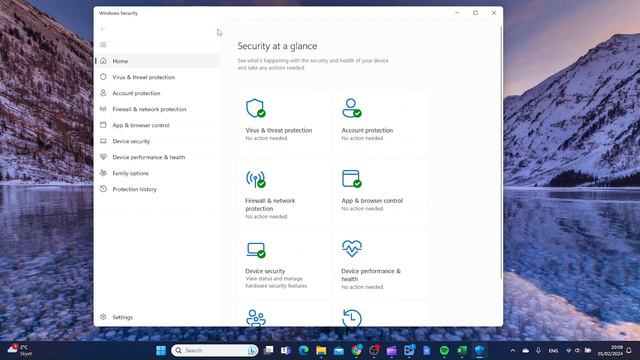Open the Account protection card title
Image resolution: width=640 pixels, height=360 pixels.
[x=367, y=130]
